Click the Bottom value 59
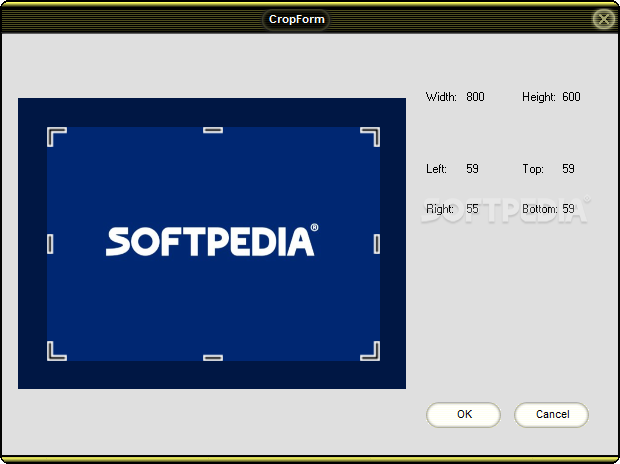Viewport: 620px width, 464px height. [x=568, y=209]
